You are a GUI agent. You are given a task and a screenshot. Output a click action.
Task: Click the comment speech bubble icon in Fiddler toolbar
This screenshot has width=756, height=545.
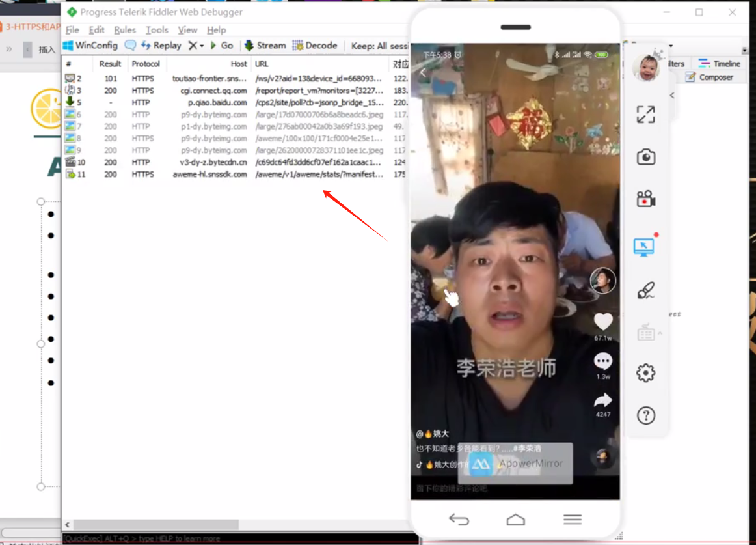pyautogui.click(x=130, y=46)
